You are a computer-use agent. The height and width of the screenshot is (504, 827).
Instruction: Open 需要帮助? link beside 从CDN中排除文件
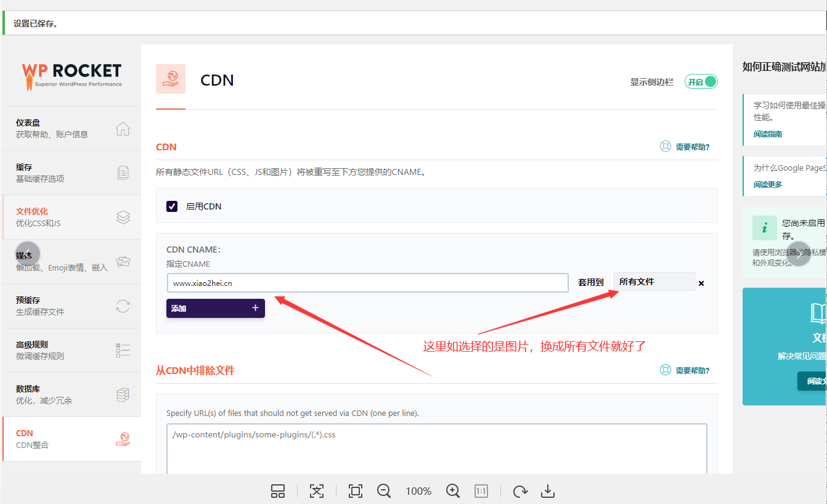[x=685, y=370]
